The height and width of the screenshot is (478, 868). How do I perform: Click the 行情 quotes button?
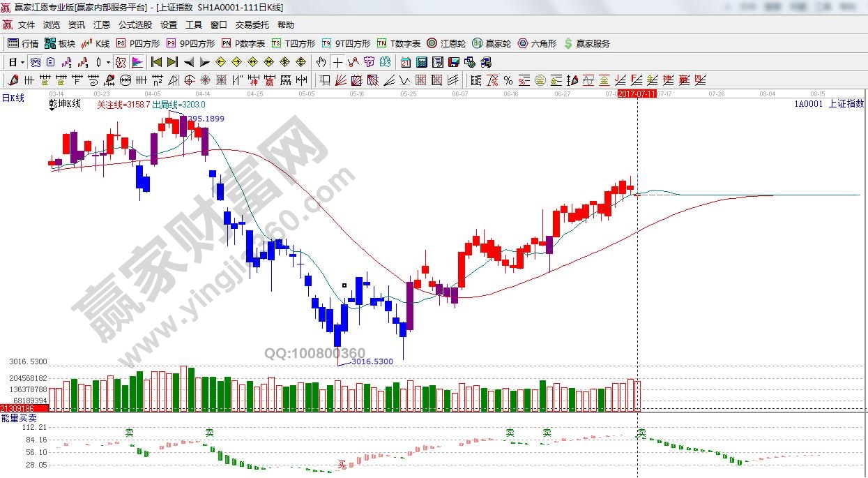[x=23, y=43]
